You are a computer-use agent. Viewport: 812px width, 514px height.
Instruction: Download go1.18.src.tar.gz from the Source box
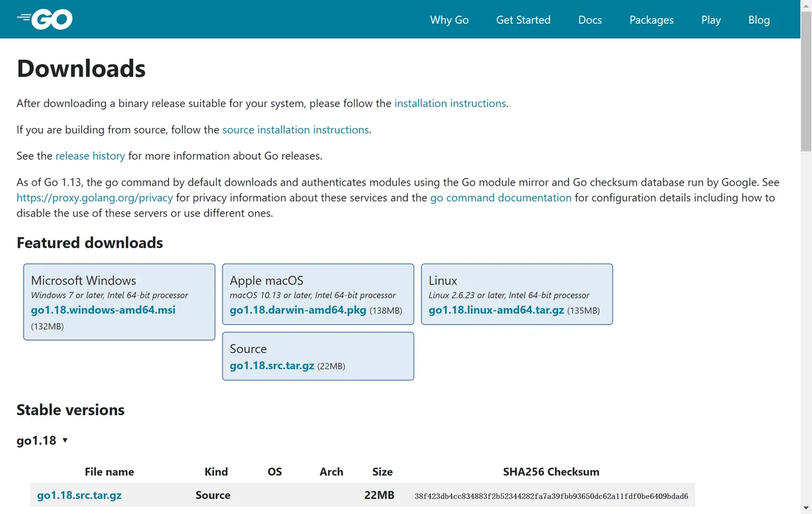point(272,366)
